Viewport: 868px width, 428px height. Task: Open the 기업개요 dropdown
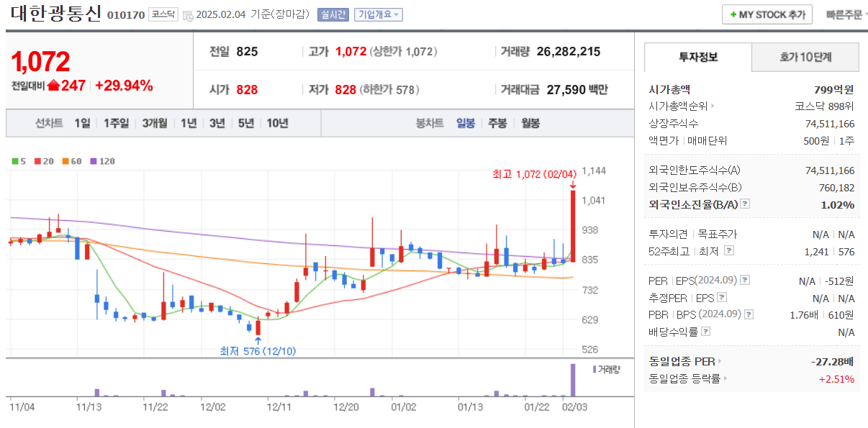(x=379, y=15)
